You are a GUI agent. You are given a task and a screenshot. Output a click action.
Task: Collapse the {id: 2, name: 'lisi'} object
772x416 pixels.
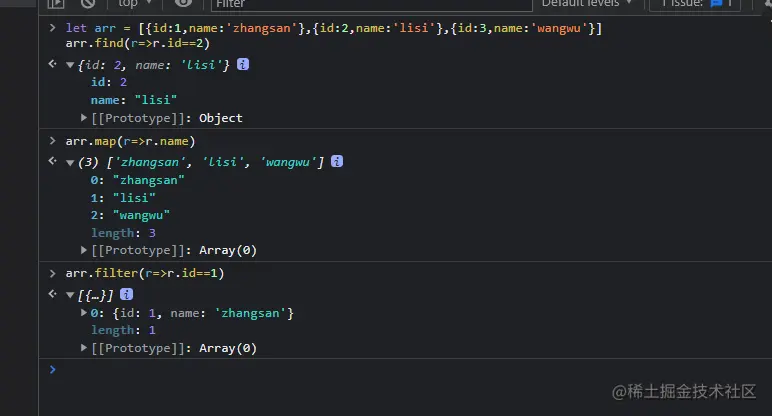[70, 65]
